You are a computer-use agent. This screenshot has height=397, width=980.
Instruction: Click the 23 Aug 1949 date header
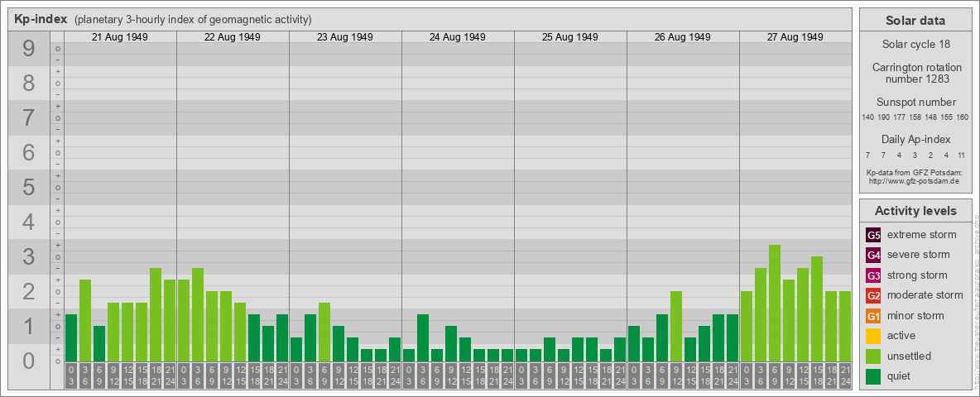coord(345,37)
